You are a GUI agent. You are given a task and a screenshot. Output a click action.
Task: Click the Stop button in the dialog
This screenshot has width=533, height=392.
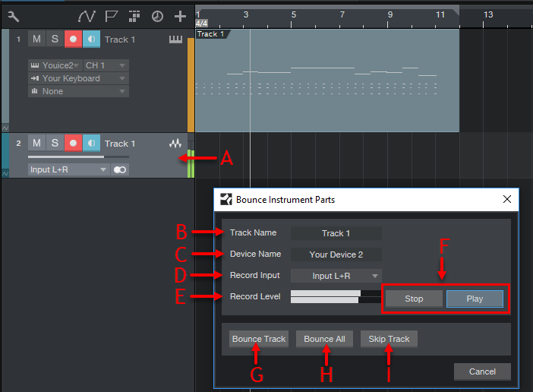coord(414,299)
